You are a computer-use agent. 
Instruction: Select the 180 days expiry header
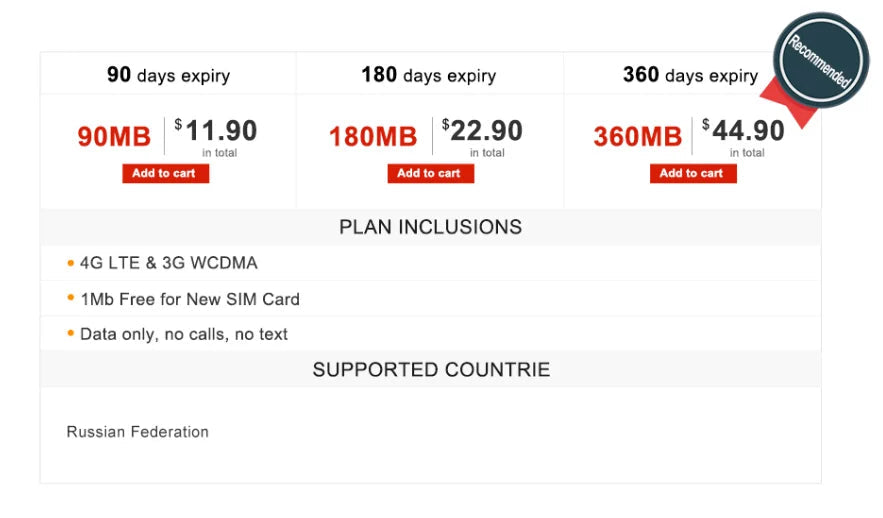pyautogui.click(x=428, y=75)
